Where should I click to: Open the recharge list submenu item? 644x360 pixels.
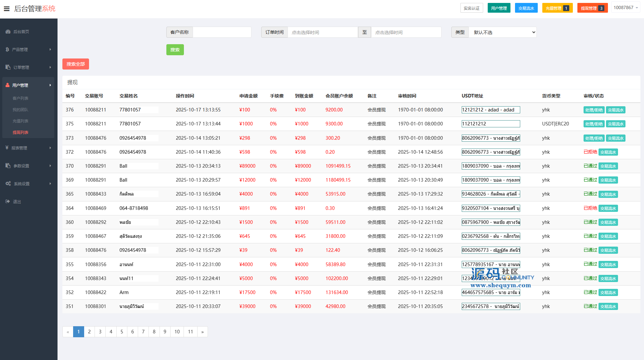(20, 121)
